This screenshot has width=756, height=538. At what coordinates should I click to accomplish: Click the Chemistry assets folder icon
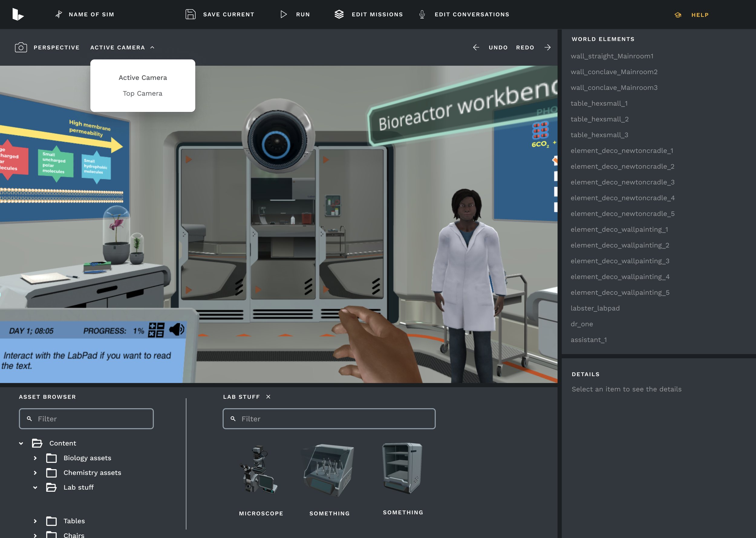coord(51,473)
